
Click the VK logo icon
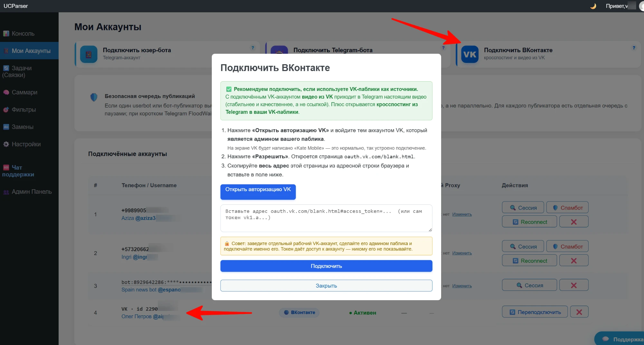coord(470,54)
